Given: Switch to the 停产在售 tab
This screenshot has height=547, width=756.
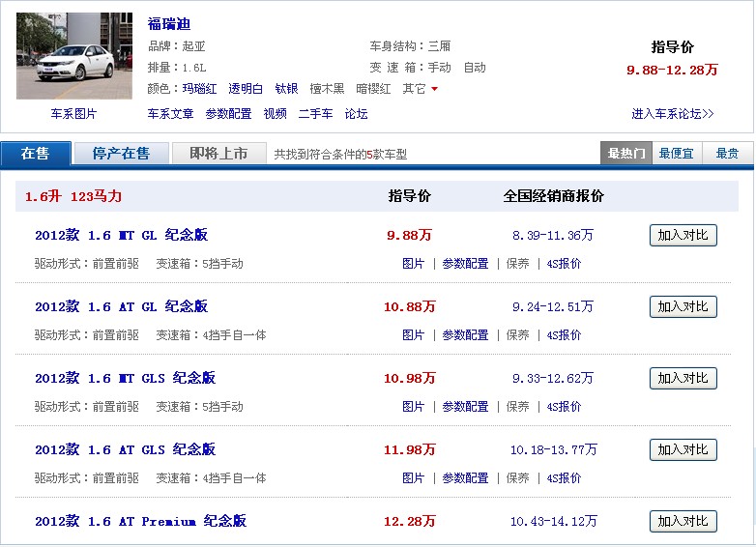Looking at the screenshot, I should (121, 154).
